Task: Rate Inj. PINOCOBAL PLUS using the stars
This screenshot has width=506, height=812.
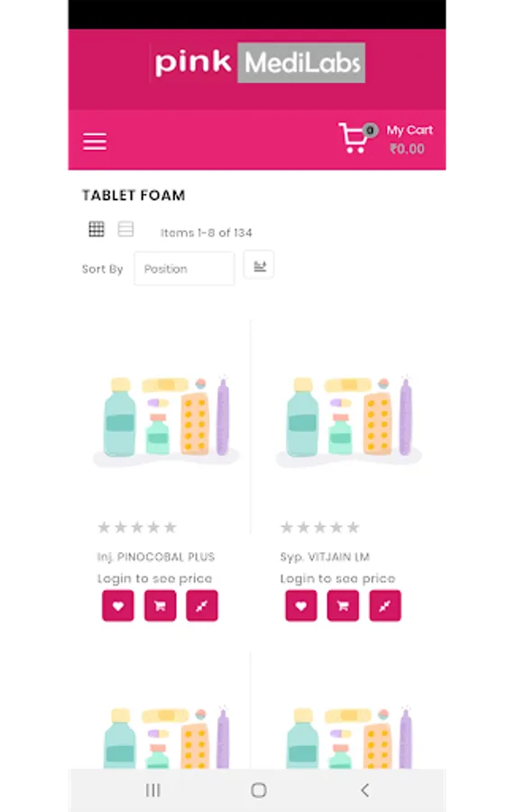Action: click(137, 527)
